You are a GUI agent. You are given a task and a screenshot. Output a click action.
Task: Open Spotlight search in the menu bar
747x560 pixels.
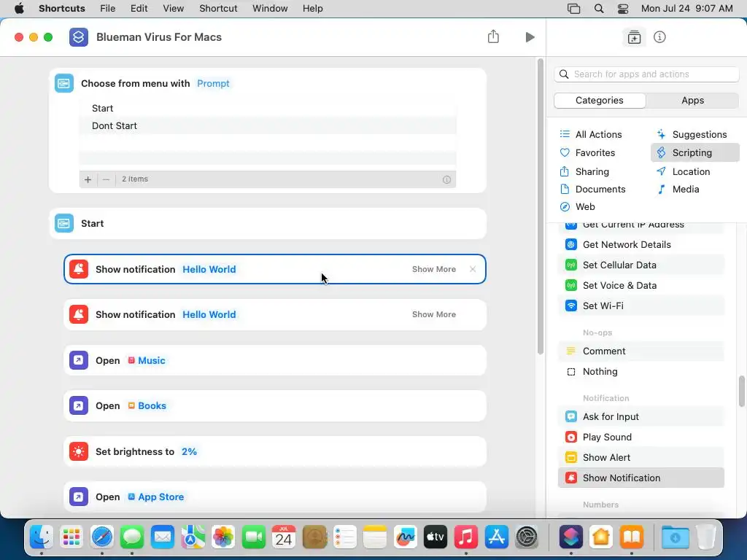599,9
